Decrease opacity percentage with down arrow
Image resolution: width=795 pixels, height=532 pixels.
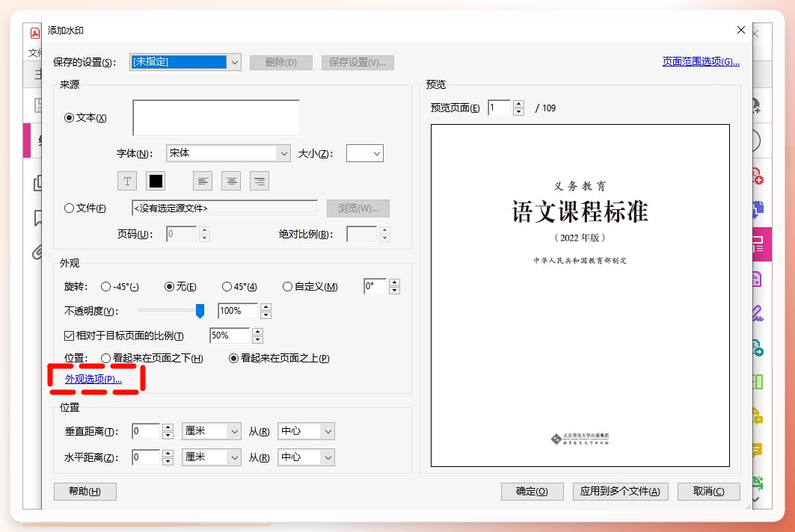265,315
